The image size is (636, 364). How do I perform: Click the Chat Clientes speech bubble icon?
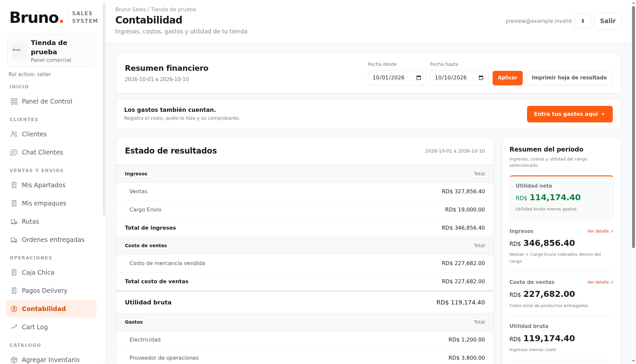coord(14,152)
